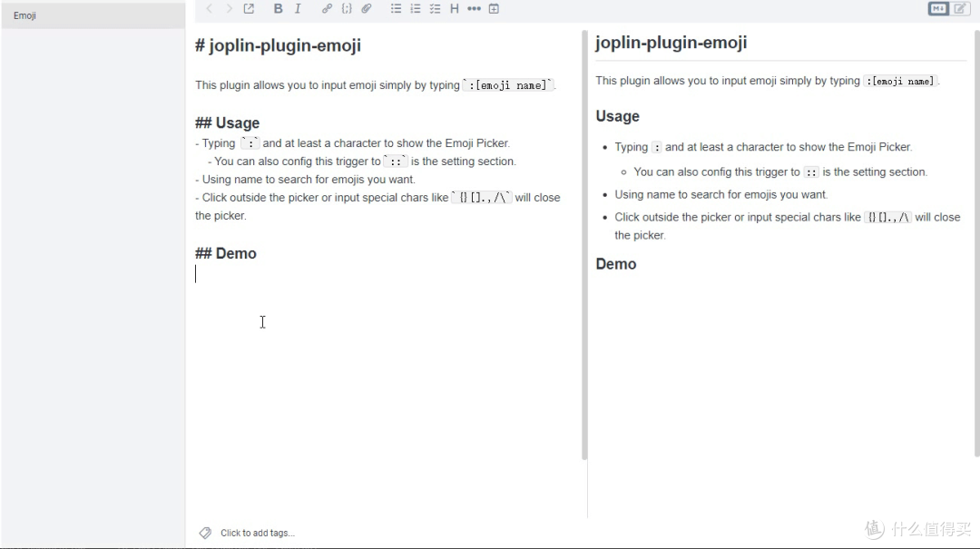Viewport: 980px width, 549px height.
Task: Insert a code block
Action: coord(347,9)
